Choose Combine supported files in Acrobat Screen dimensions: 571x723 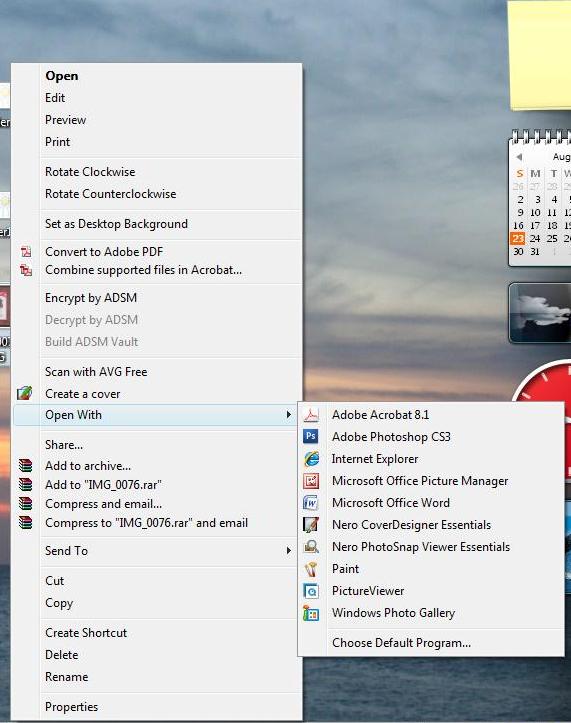click(x=143, y=270)
